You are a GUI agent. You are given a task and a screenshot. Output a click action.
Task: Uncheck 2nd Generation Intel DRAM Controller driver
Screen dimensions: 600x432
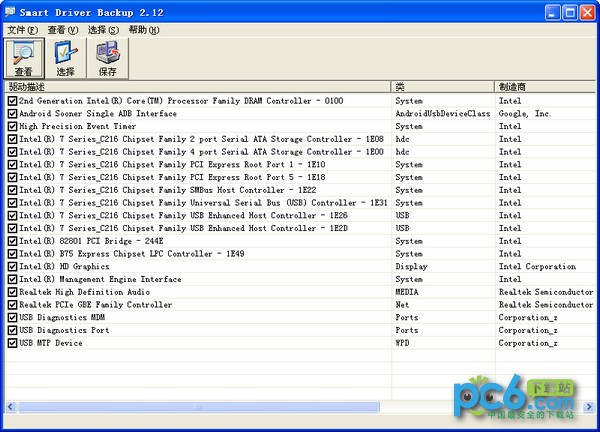coord(12,101)
